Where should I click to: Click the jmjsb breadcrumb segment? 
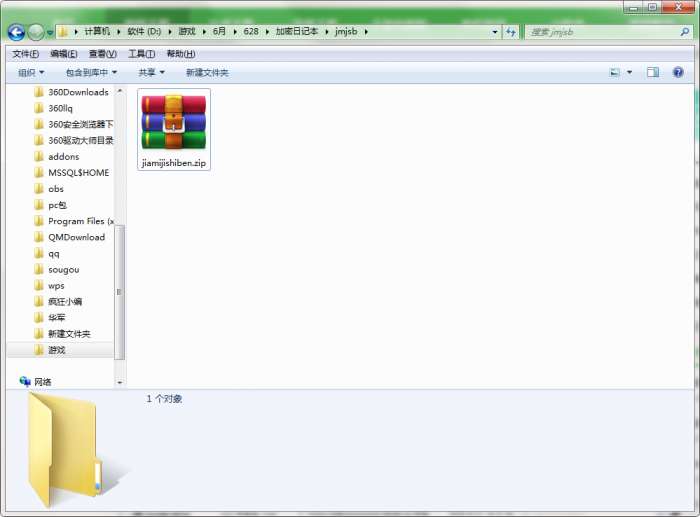(346, 31)
